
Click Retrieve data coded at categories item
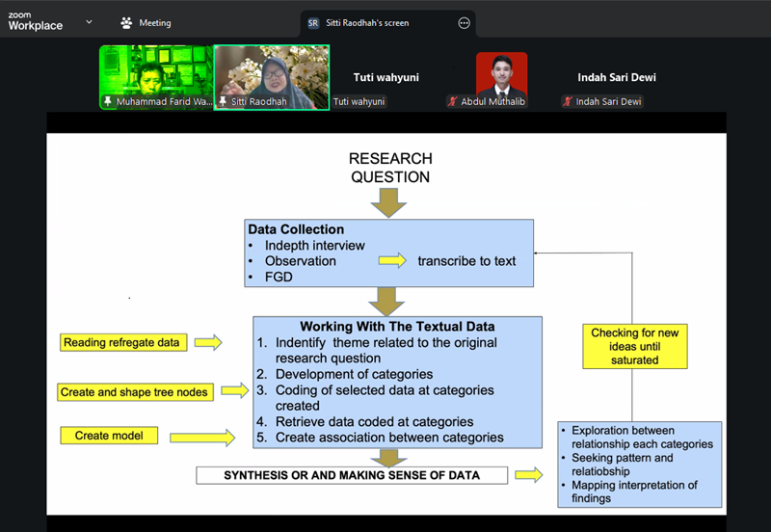click(x=374, y=422)
